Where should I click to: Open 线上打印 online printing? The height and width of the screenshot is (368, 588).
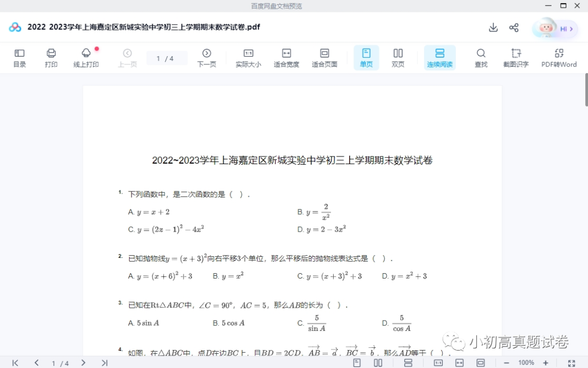(x=86, y=58)
